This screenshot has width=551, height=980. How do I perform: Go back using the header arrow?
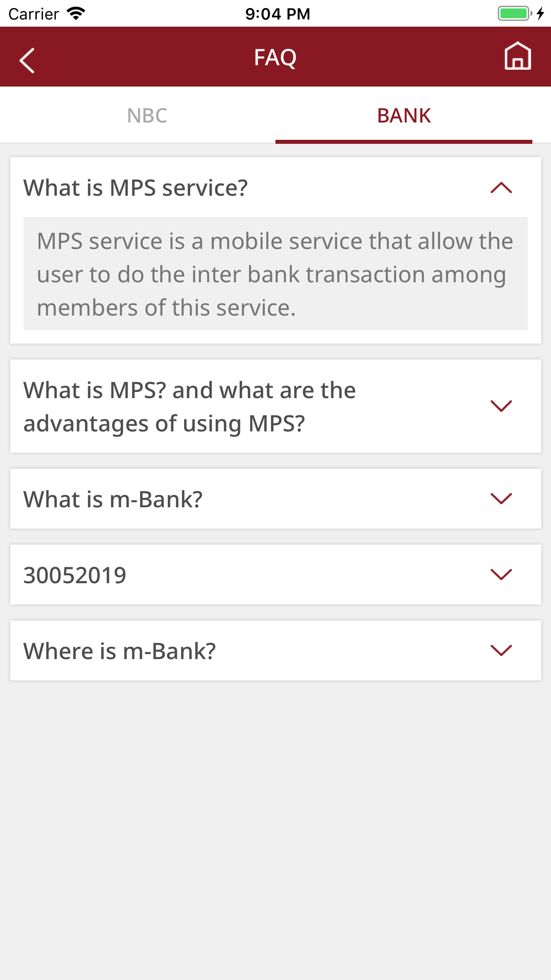[x=28, y=59]
